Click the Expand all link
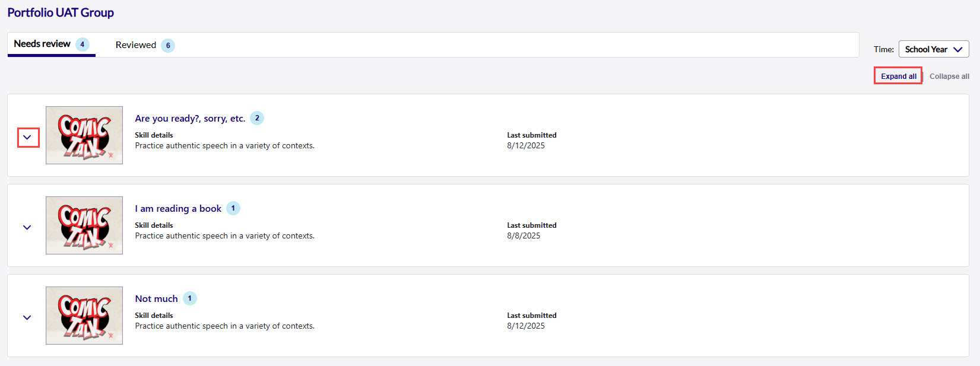 tap(898, 76)
